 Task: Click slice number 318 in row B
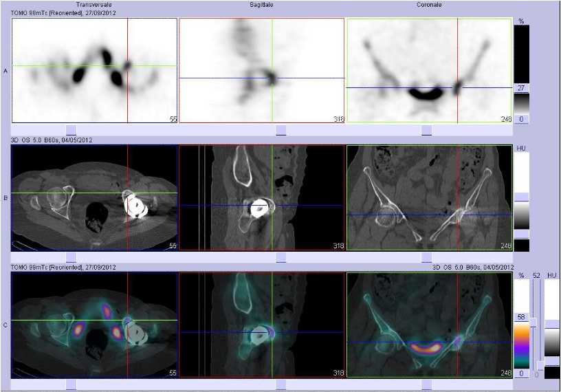[x=338, y=246]
